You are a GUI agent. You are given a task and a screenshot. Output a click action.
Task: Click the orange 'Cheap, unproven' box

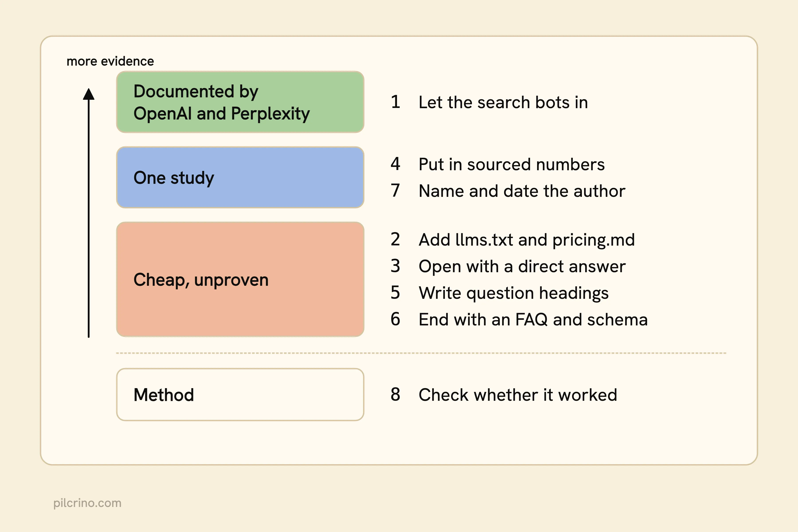(240, 279)
